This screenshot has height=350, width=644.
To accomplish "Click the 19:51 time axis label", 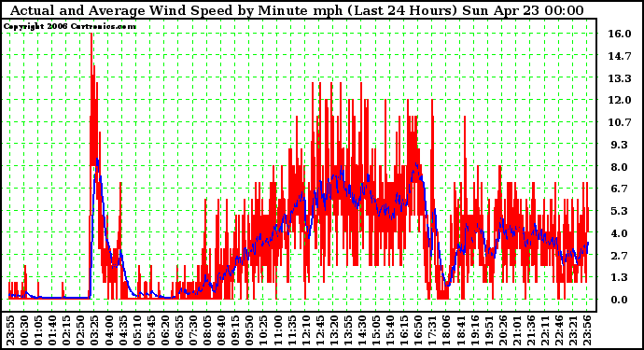I will point(488,330).
